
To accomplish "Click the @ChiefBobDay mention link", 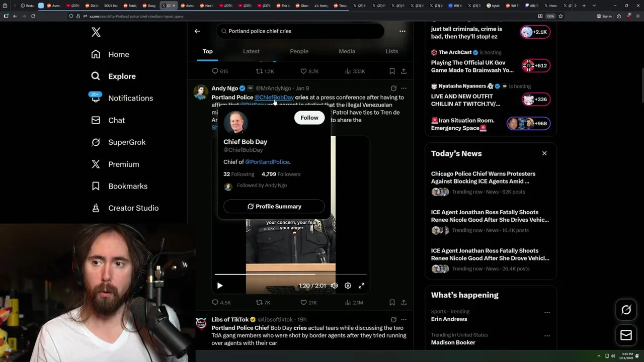I will pos(274,97).
